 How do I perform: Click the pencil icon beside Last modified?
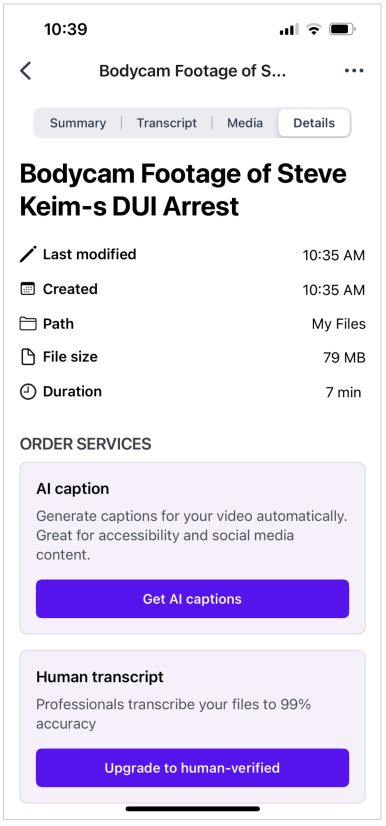(28, 254)
